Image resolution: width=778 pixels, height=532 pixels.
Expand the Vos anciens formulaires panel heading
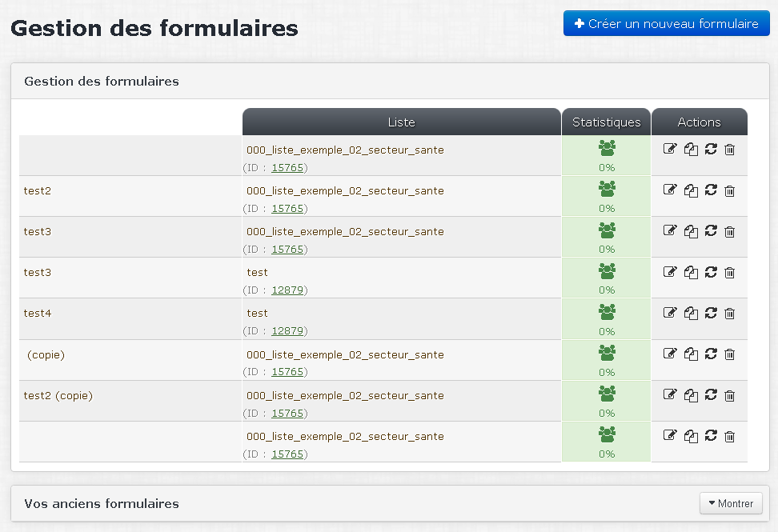click(101, 503)
